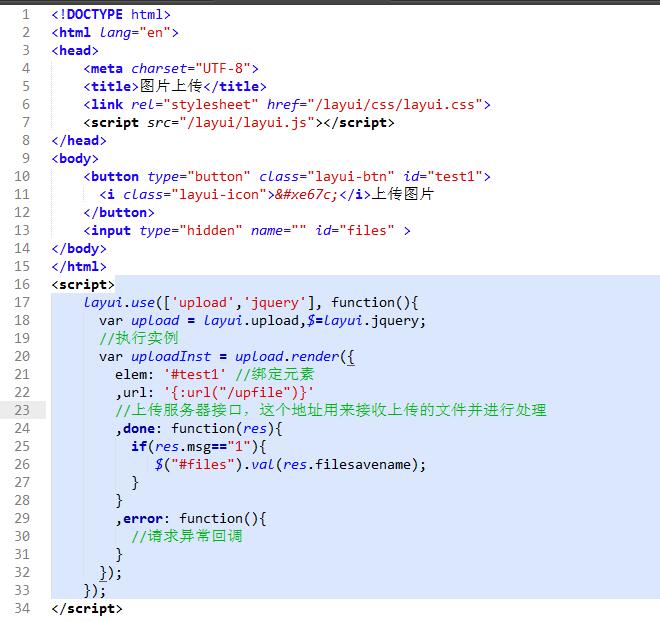This screenshot has width=660, height=622.
Task: Click the closing script tag on line 34
Action: click(87, 609)
